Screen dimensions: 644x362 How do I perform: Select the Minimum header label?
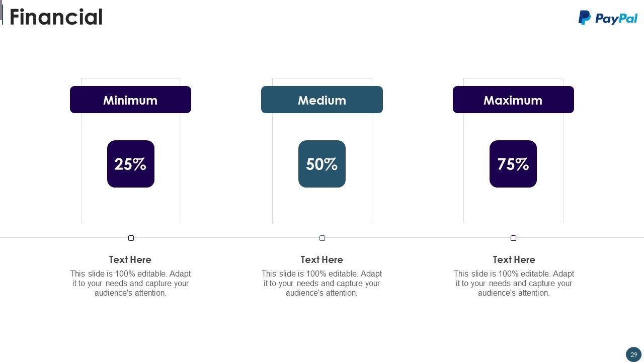[130, 100]
